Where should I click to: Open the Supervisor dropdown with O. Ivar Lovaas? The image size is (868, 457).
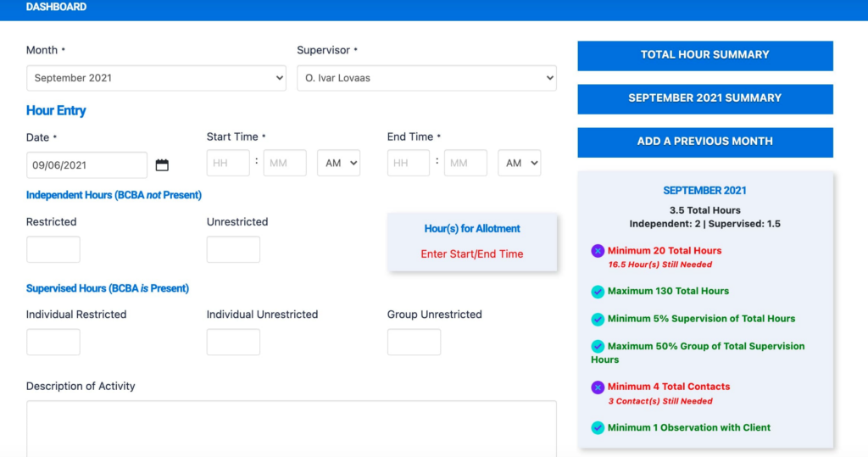click(426, 78)
